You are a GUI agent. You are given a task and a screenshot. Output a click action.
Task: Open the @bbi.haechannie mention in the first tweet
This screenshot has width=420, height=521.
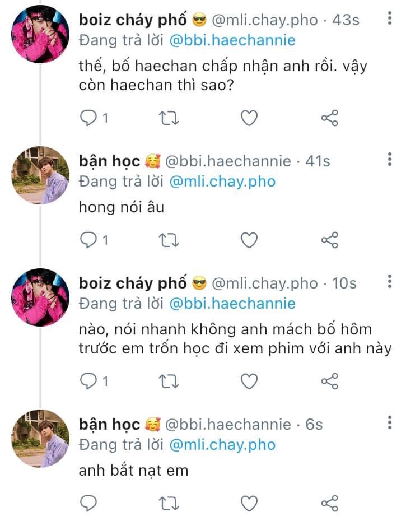point(232,40)
